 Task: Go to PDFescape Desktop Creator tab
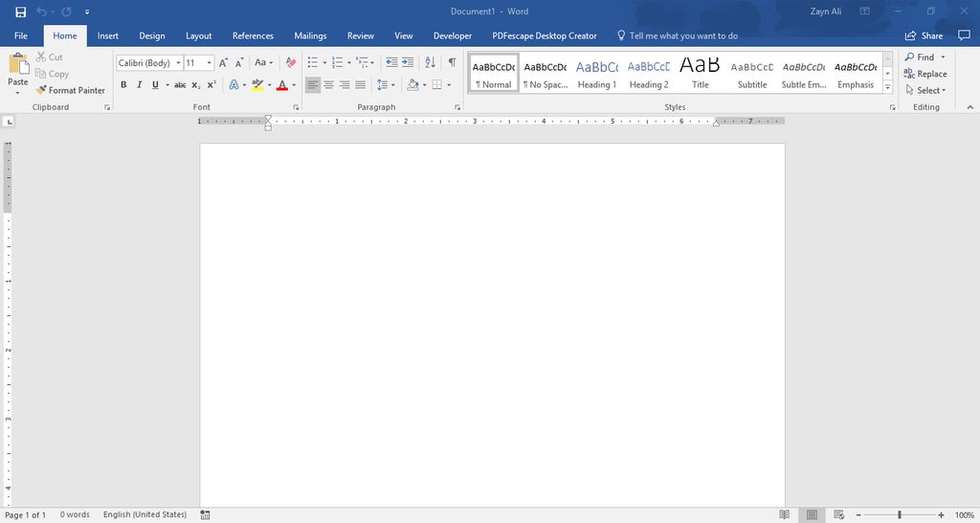[x=545, y=35]
